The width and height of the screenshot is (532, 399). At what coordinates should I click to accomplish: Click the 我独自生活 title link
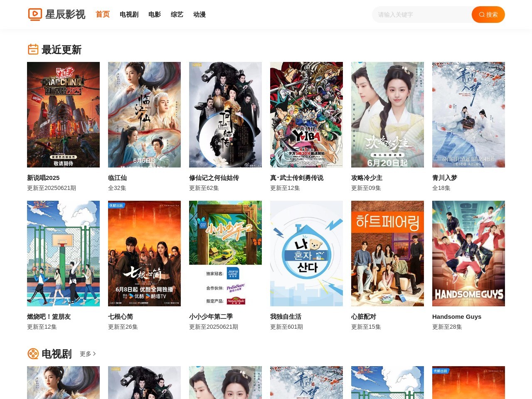click(x=286, y=316)
